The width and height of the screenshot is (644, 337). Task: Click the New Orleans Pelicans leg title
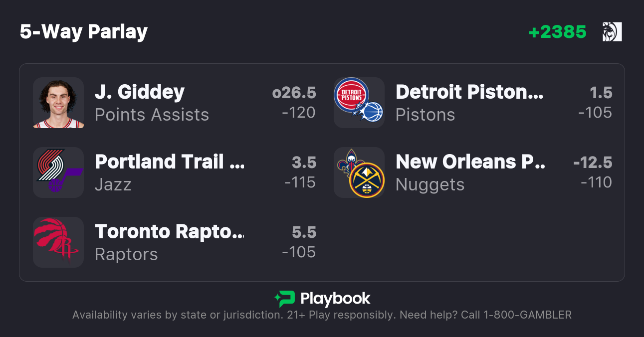click(x=470, y=162)
